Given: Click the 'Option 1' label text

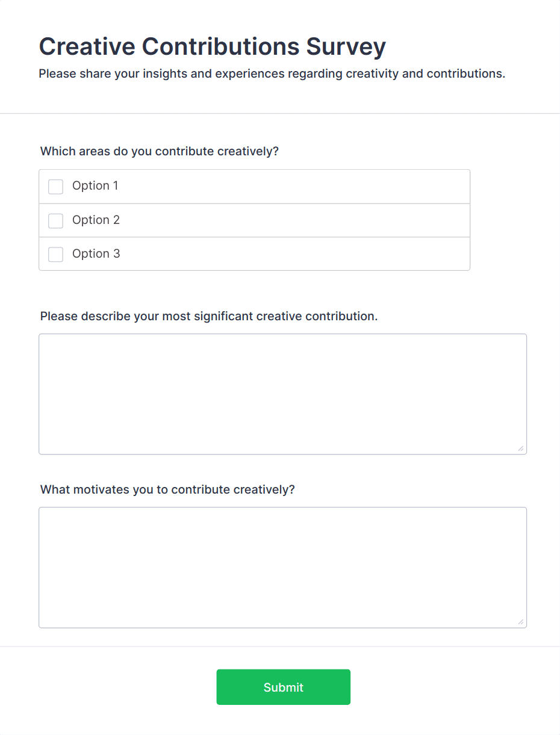Looking at the screenshot, I should point(95,186).
